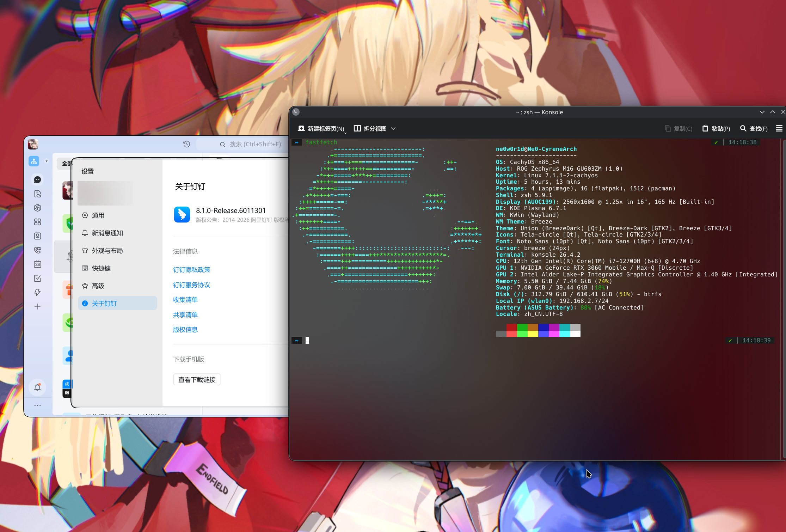The width and height of the screenshot is (786, 532).
Task: Click the Battery line in fastfetch output
Action: pos(570,308)
